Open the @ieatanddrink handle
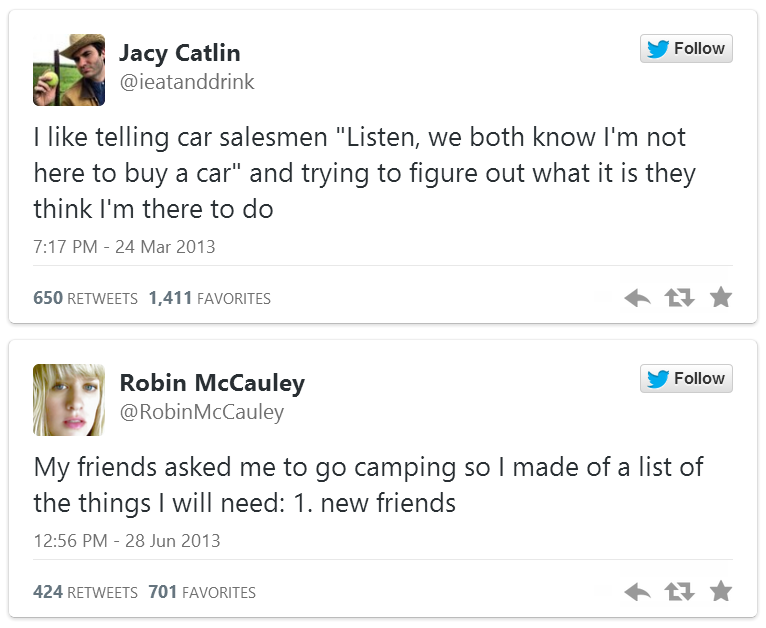 (x=187, y=82)
